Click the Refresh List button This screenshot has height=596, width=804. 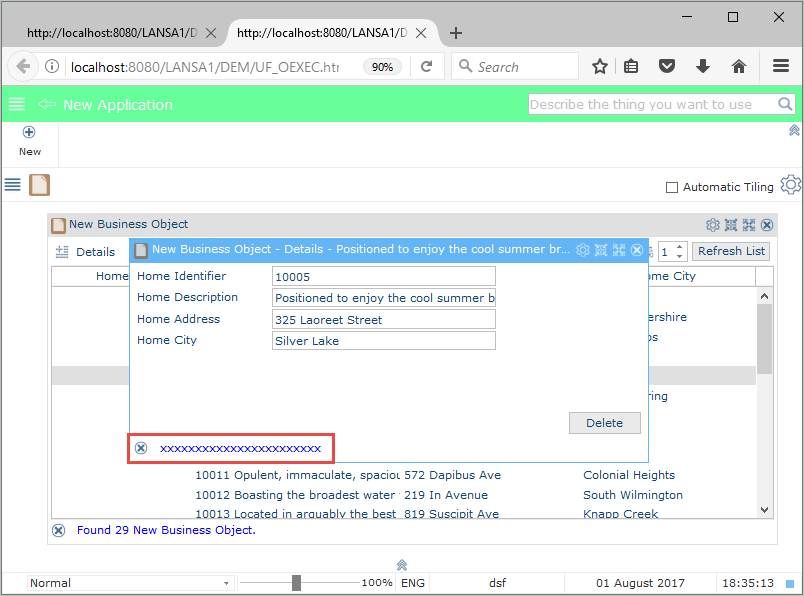[731, 251]
